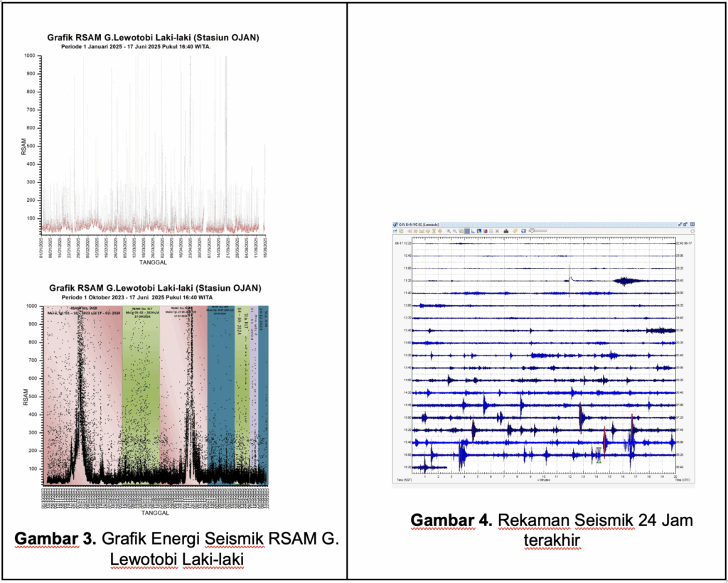Toggle the highlighted wave view button
This screenshot has width=728, height=583.
tap(467, 231)
